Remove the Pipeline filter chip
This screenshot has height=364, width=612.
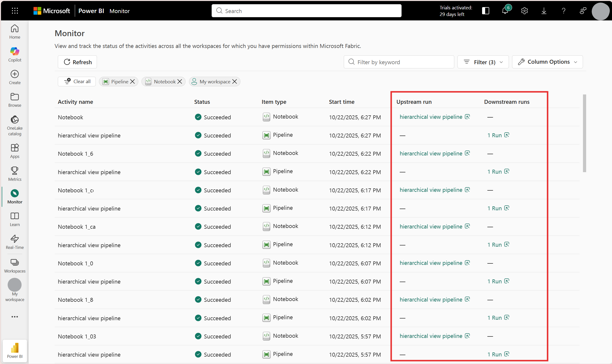click(132, 81)
